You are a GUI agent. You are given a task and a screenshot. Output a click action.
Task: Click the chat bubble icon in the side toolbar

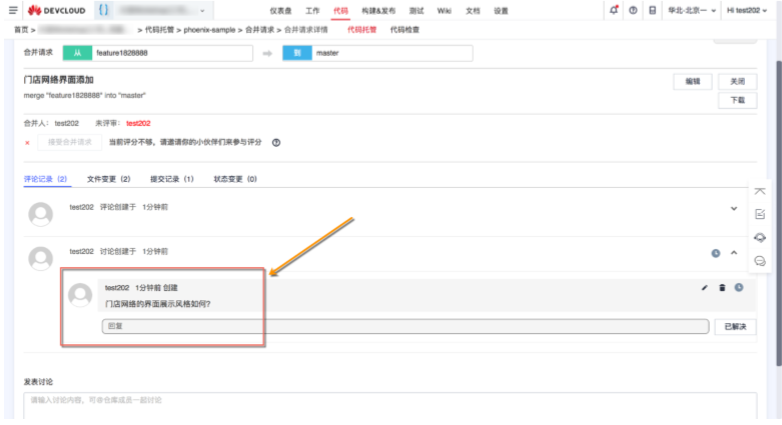click(x=760, y=261)
